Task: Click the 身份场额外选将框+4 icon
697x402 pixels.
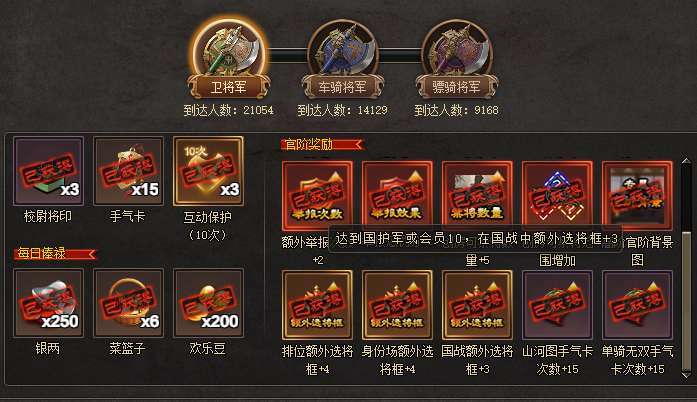Action: click(x=397, y=305)
